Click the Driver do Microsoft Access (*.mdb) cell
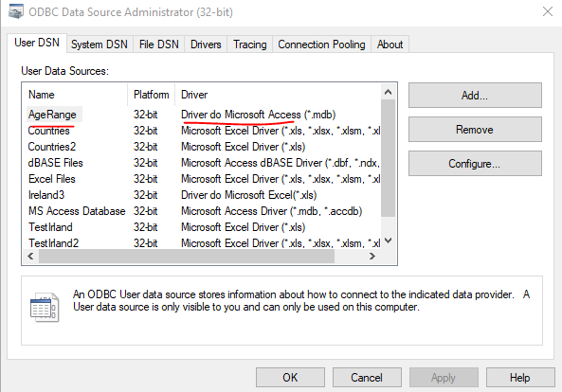 point(259,115)
